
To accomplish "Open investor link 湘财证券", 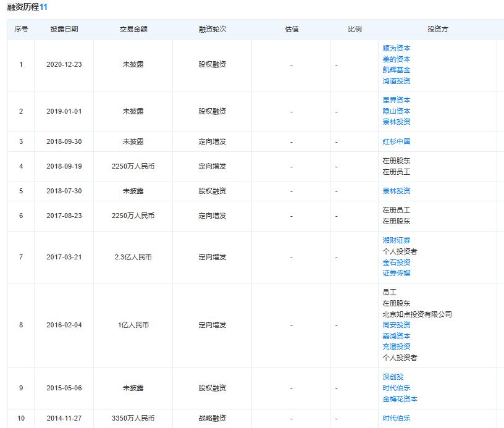I will tap(397, 240).
